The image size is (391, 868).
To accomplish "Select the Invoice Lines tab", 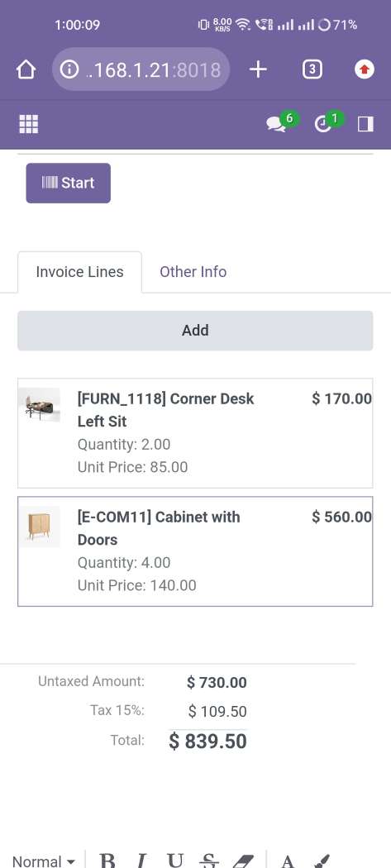I will point(79,272).
